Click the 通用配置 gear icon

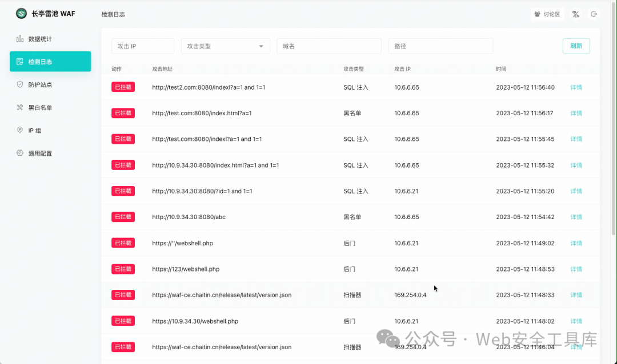19,152
